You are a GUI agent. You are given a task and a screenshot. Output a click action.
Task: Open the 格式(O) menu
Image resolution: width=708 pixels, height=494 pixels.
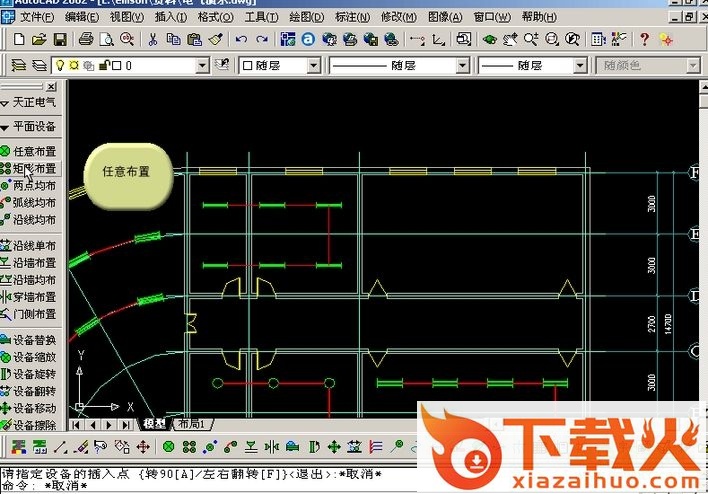(x=215, y=17)
